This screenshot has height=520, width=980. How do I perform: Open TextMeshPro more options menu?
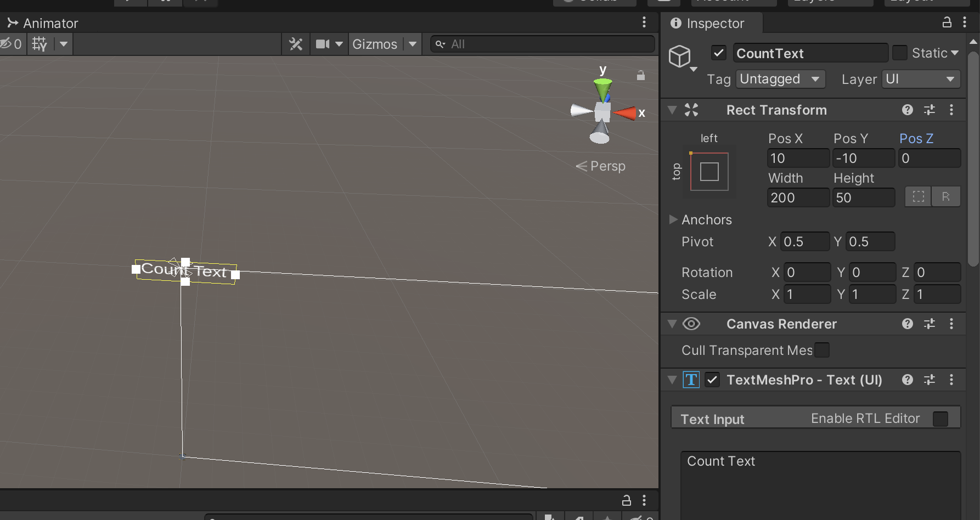pos(951,380)
